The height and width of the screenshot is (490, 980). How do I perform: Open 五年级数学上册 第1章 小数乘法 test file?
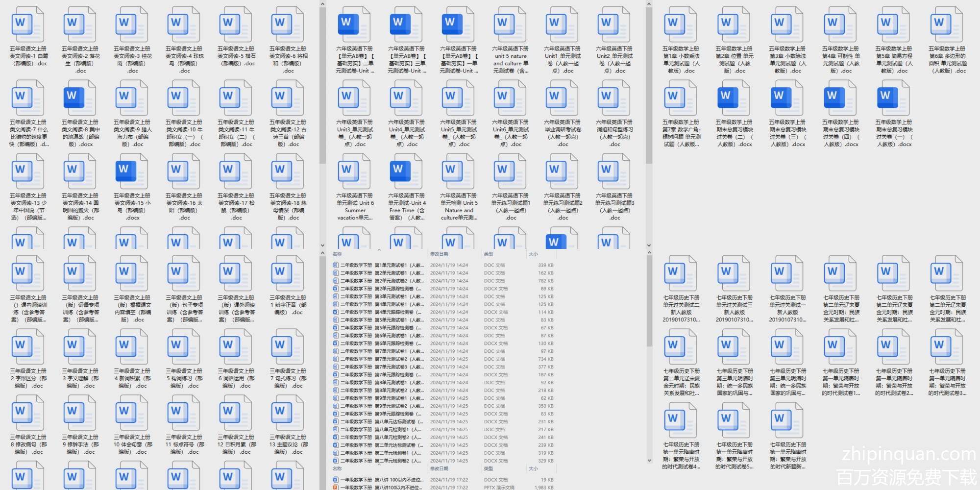[x=680, y=24]
